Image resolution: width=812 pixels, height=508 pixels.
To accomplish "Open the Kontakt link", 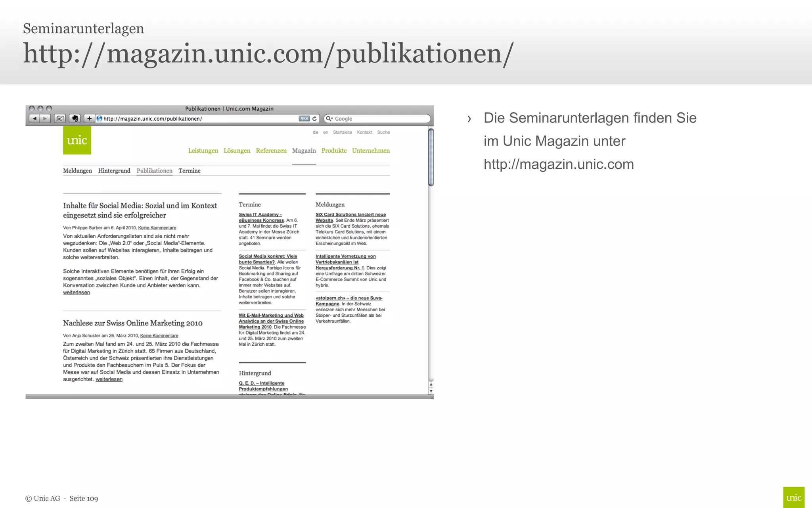I will pos(364,132).
